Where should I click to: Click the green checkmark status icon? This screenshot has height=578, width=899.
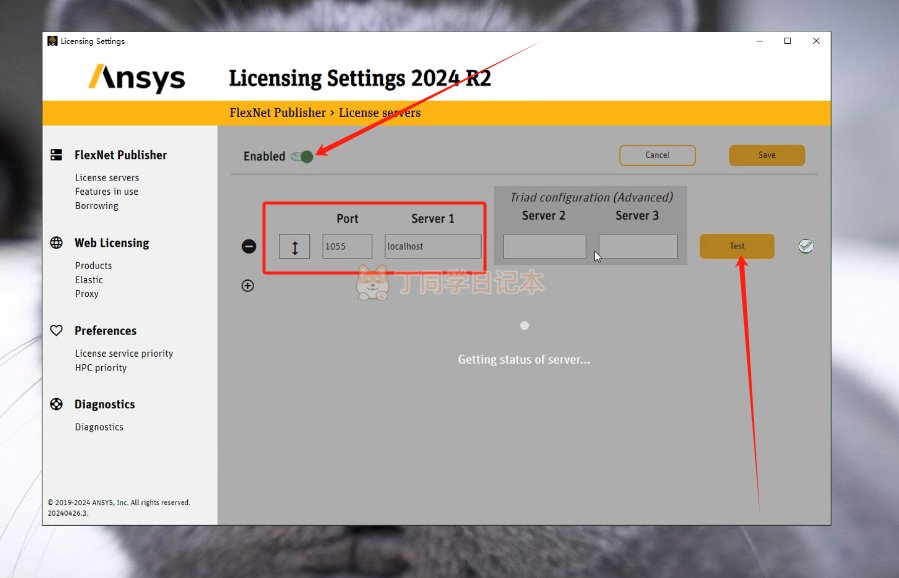coord(805,246)
